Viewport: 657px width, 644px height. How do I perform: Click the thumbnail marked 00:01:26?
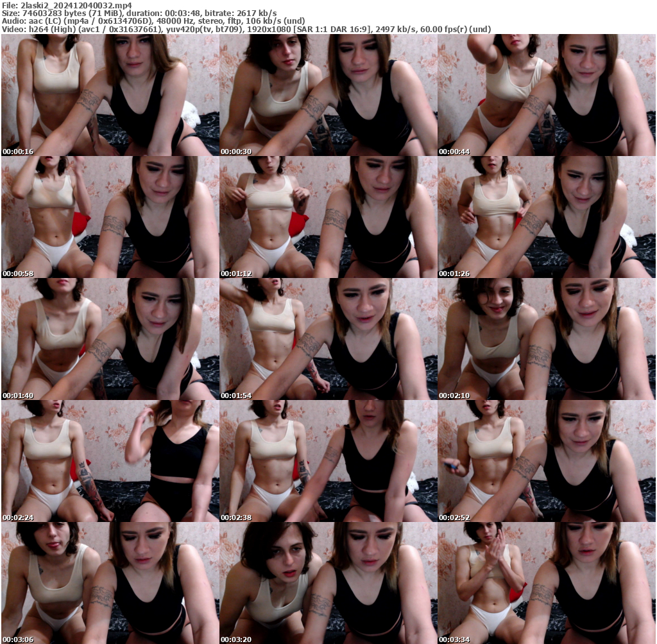click(x=547, y=216)
